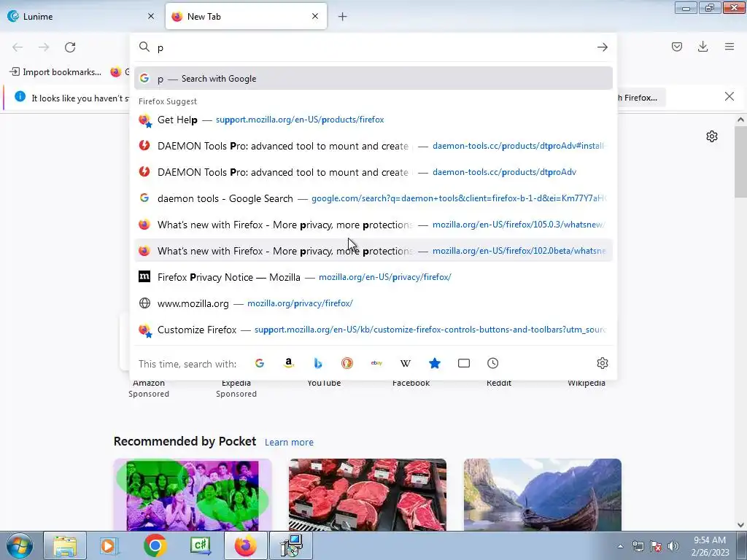Search this time with Google icon
747x560 pixels.
pyautogui.click(x=260, y=363)
